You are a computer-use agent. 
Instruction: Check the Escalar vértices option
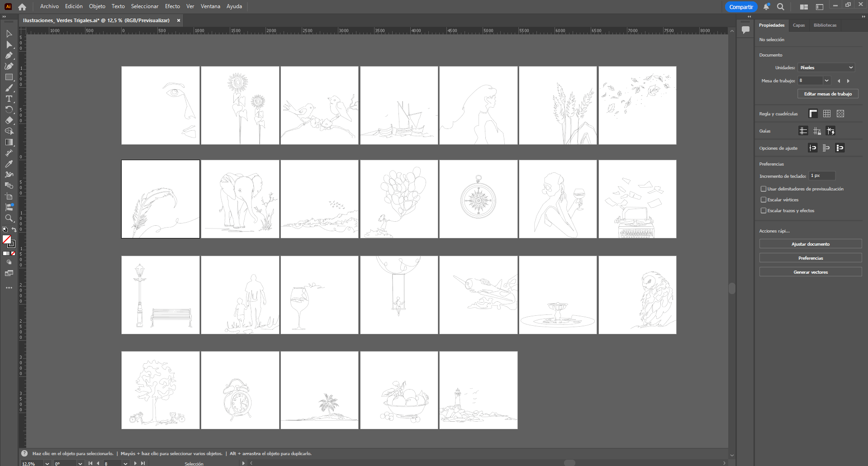[x=764, y=200]
